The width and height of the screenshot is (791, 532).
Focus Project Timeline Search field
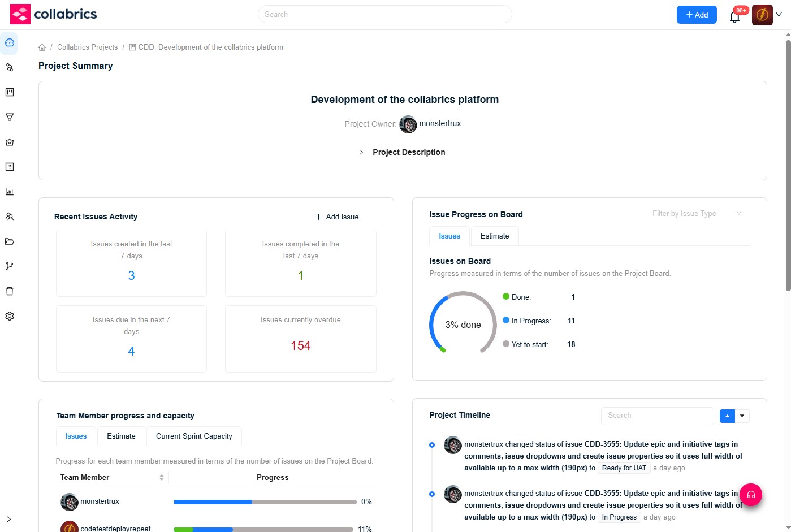point(657,416)
